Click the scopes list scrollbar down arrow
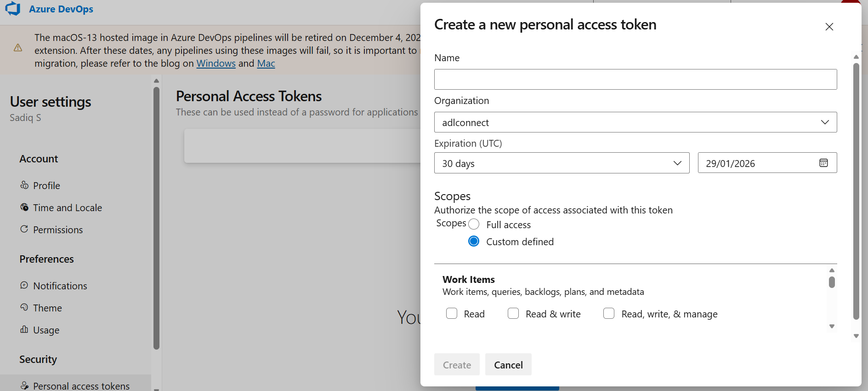868x391 pixels. click(832, 326)
